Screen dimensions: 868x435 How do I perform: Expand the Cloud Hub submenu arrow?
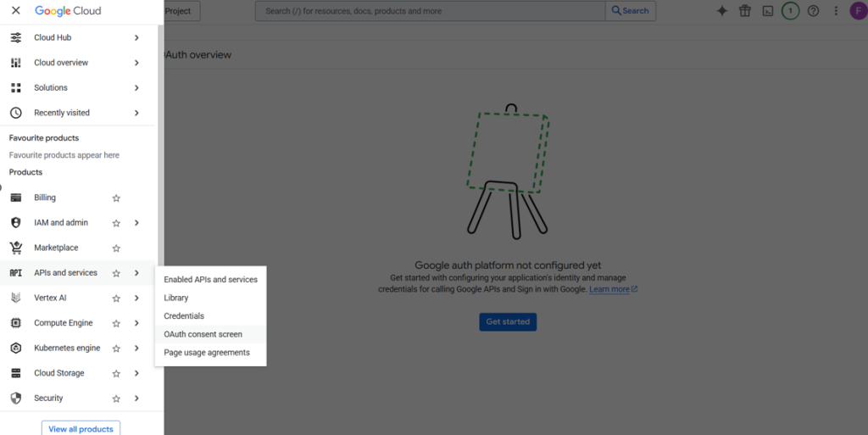[x=136, y=37]
